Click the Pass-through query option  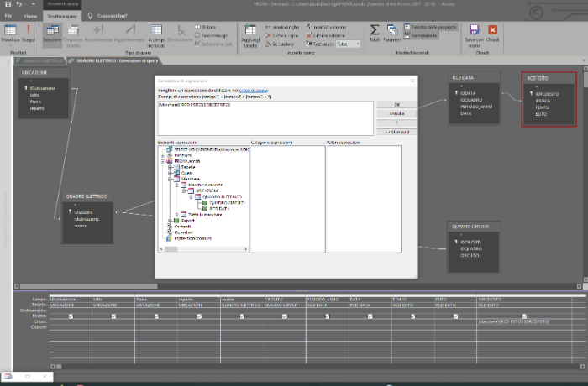pos(211,35)
